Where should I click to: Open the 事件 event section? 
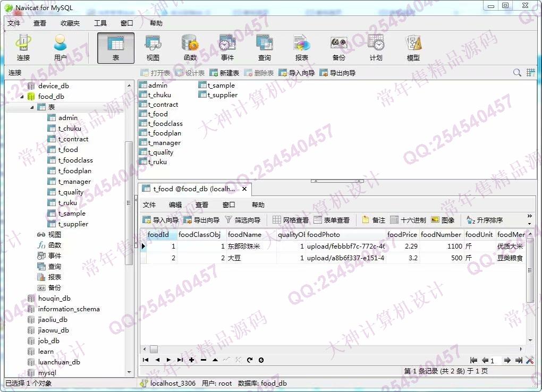[x=227, y=48]
